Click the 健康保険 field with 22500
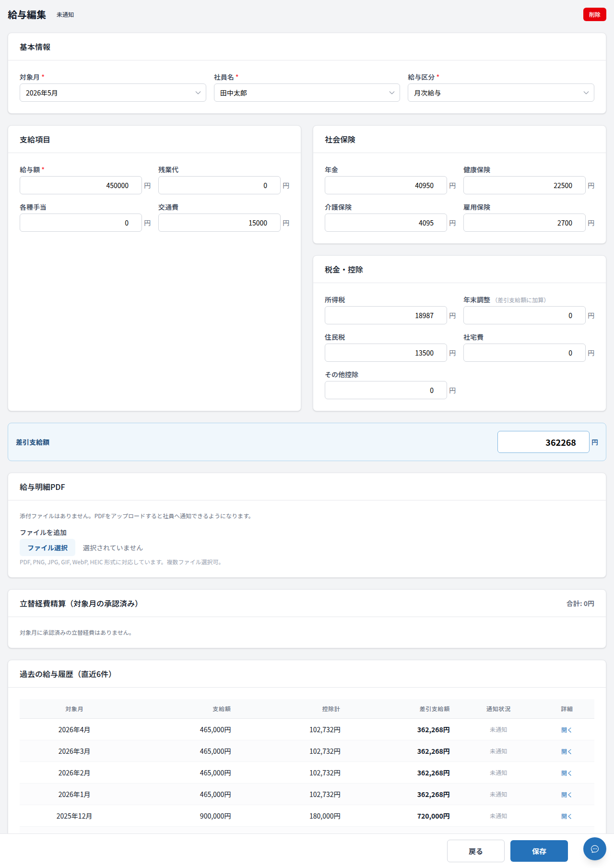This screenshot has height=868, width=614. click(x=524, y=185)
